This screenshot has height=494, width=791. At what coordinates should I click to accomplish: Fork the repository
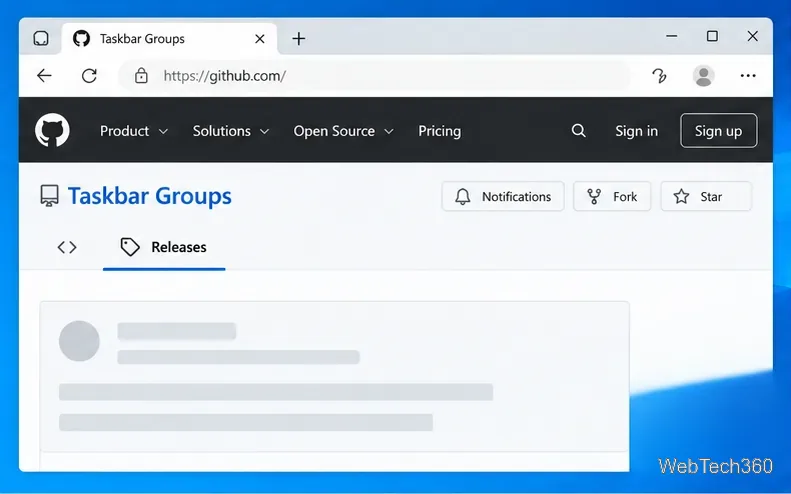pyautogui.click(x=612, y=196)
